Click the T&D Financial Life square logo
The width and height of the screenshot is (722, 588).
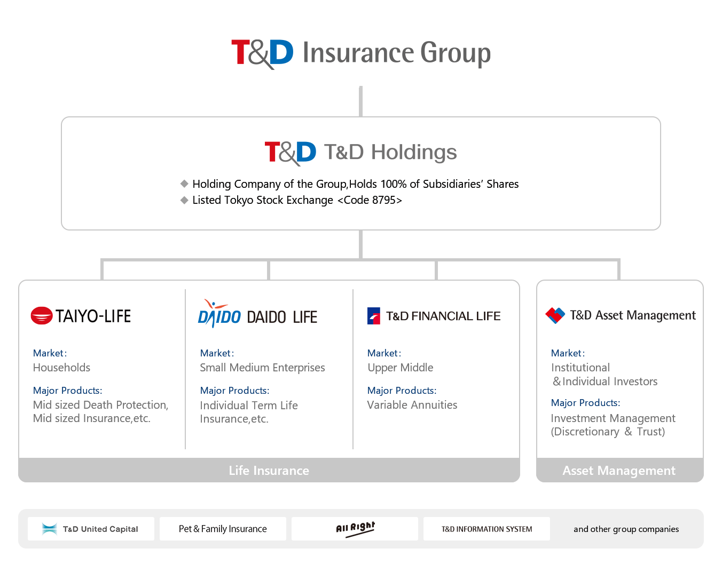tap(374, 316)
